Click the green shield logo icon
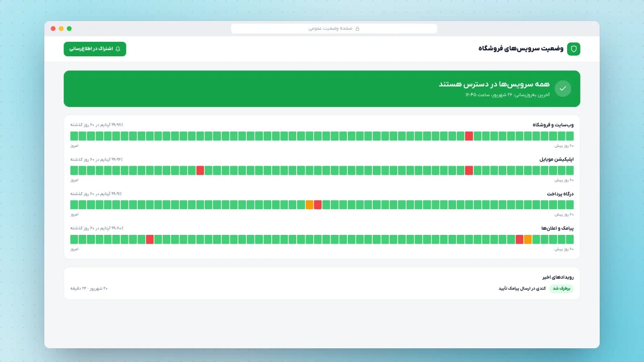 (x=574, y=49)
